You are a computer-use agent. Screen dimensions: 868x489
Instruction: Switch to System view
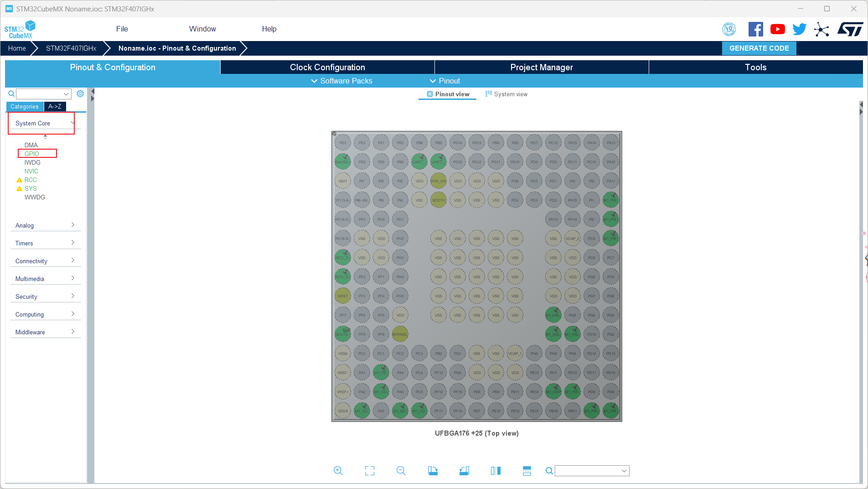(x=506, y=94)
